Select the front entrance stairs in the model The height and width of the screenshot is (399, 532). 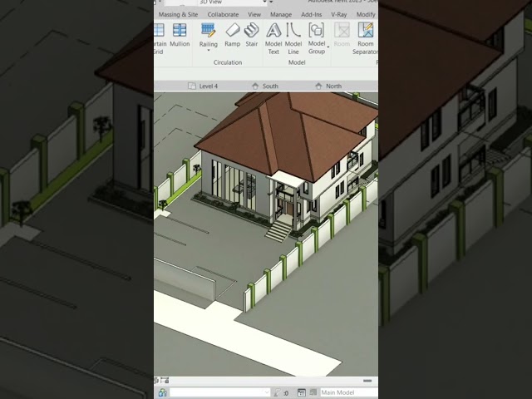(x=279, y=230)
